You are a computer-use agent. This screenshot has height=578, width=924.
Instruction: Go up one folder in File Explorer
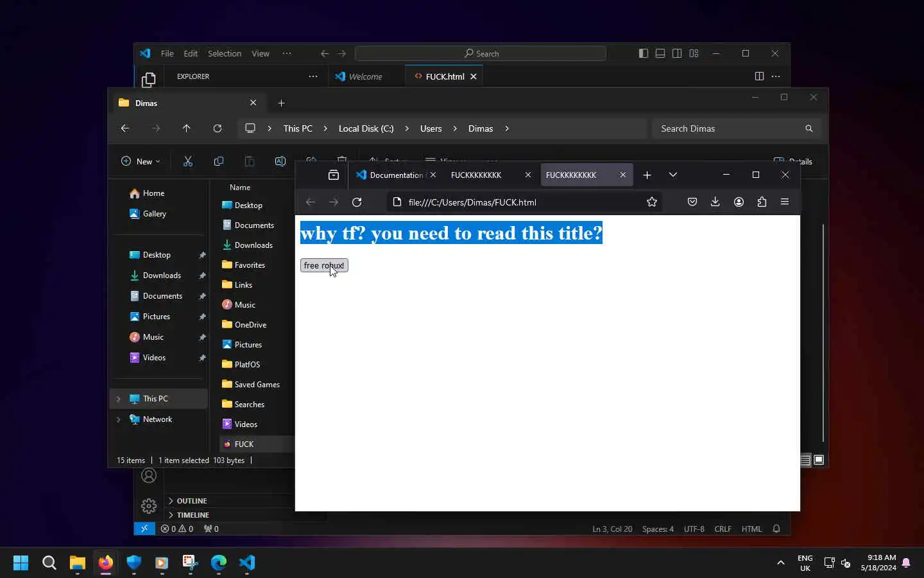187,128
